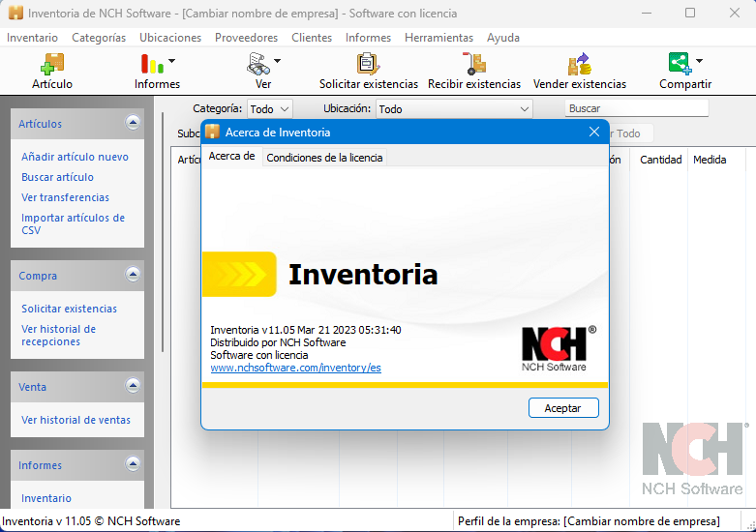Click Inventoria v 11.05 status bar text
Image resolution: width=756 pixels, height=532 pixels.
[91, 521]
